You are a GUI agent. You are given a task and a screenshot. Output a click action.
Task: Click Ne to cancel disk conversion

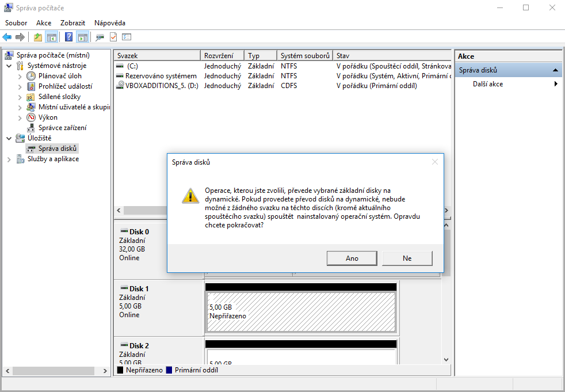click(x=407, y=258)
